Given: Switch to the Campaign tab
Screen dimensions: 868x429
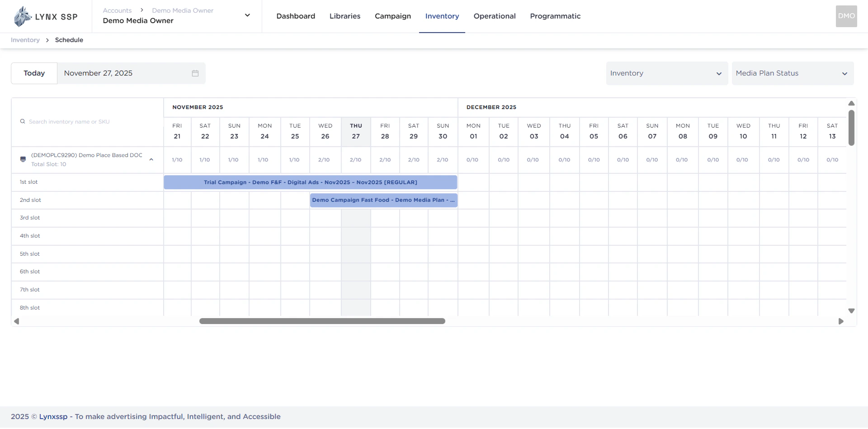Looking at the screenshot, I should pyautogui.click(x=392, y=16).
